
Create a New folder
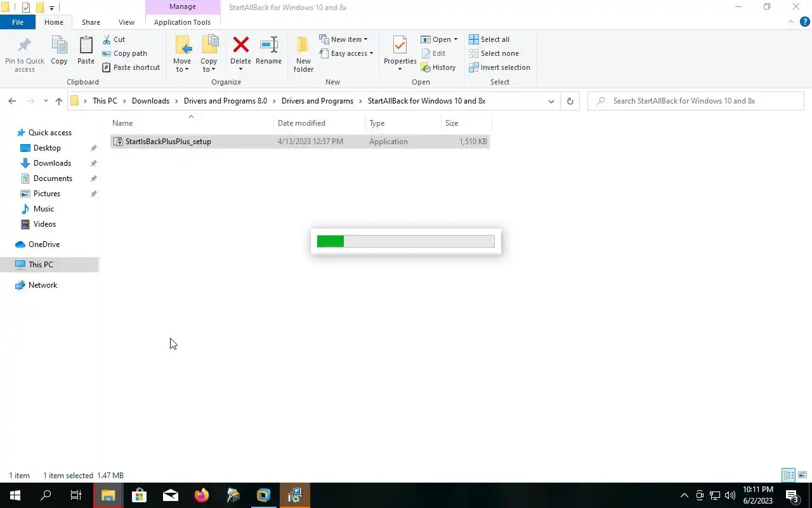point(303,55)
